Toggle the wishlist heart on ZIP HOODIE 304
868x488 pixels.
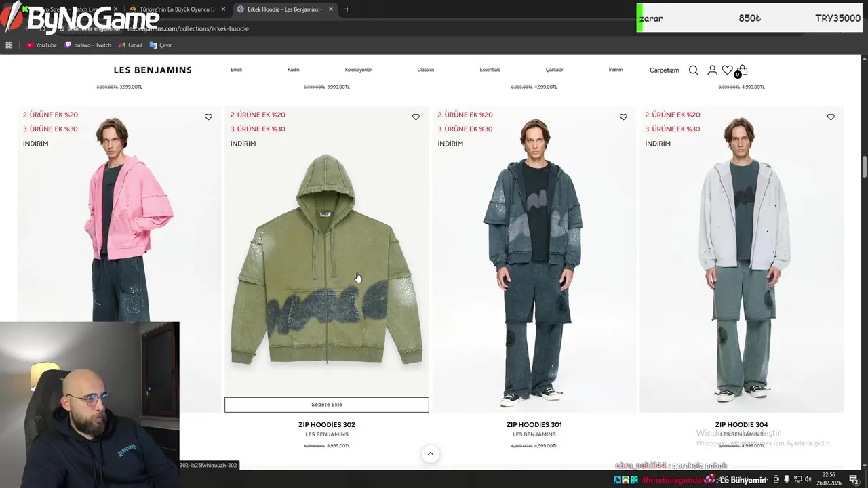coord(831,117)
